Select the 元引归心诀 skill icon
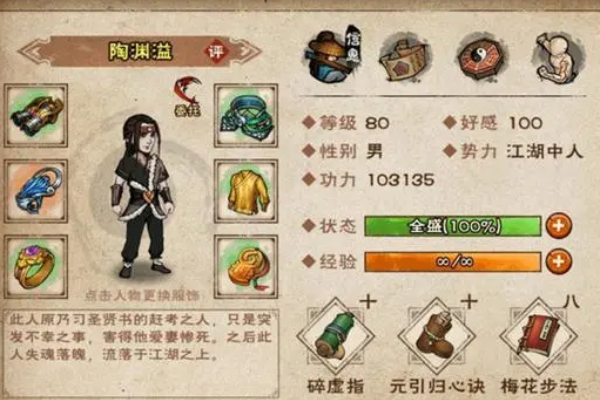Viewport: 600px width, 400px height. tap(437, 336)
